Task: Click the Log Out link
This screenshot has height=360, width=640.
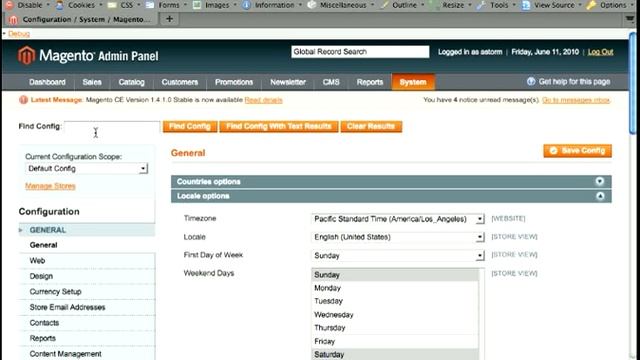Action: pyautogui.click(x=600, y=52)
